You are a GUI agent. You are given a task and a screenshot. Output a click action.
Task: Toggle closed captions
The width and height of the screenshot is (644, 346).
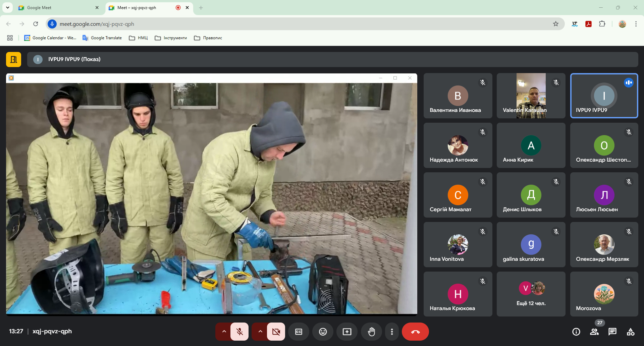299,332
